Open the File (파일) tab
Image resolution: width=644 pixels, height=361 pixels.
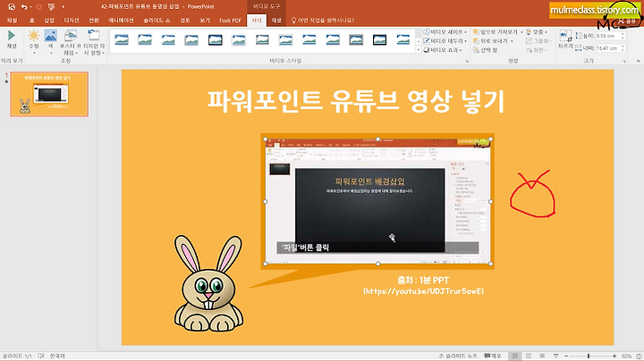13,21
